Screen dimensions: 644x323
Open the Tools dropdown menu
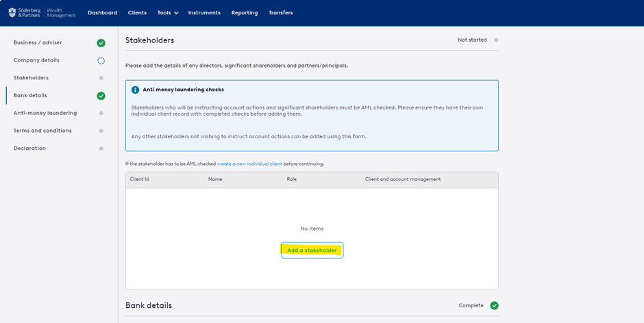167,12
